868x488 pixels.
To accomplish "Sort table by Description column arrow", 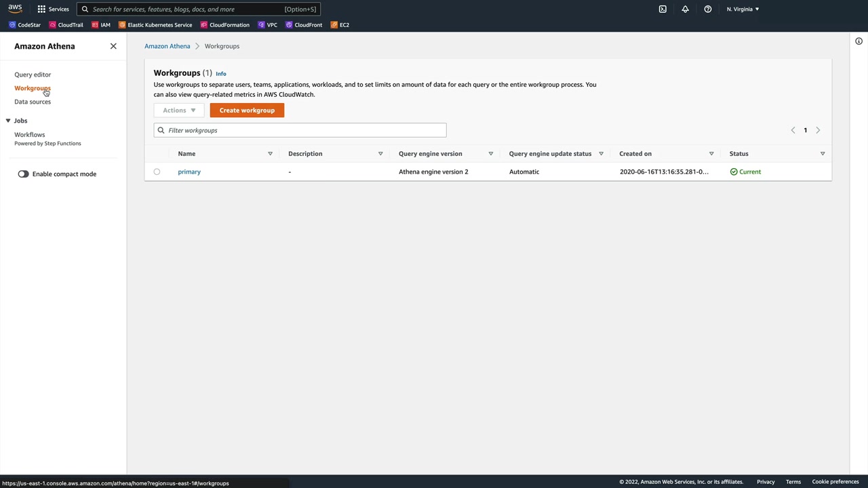I will pyautogui.click(x=380, y=154).
